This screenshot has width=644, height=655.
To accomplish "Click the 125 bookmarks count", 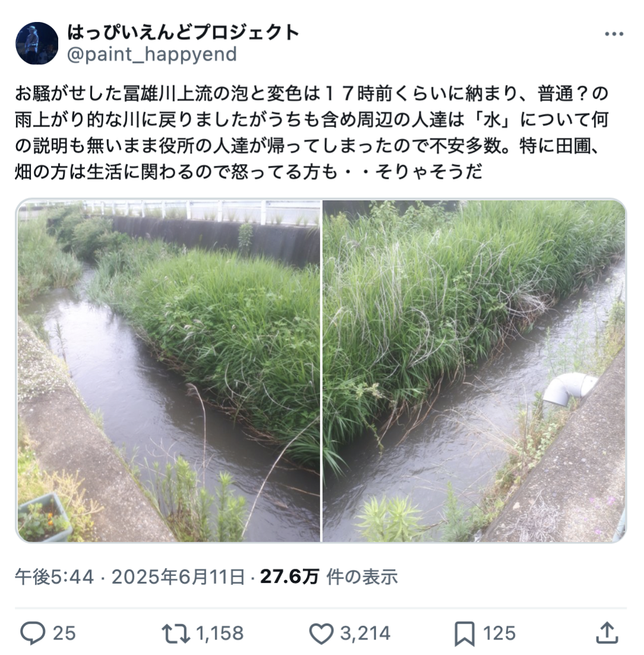I will click(499, 633).
